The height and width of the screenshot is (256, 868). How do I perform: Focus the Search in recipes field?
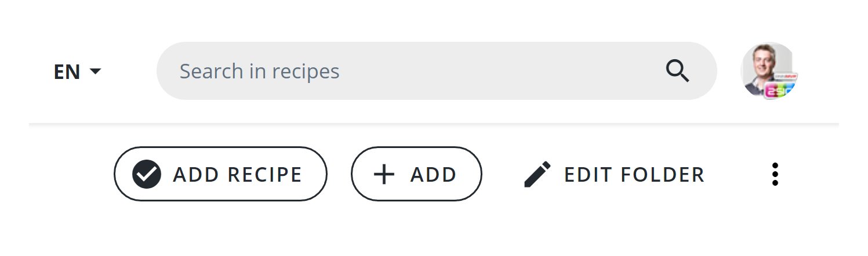coord(417,71)
